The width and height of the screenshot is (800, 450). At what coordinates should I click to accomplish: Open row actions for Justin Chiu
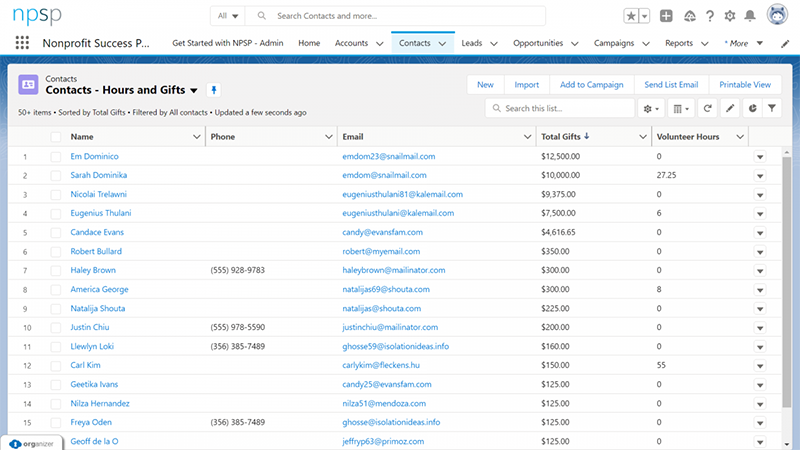click(760, 328)
